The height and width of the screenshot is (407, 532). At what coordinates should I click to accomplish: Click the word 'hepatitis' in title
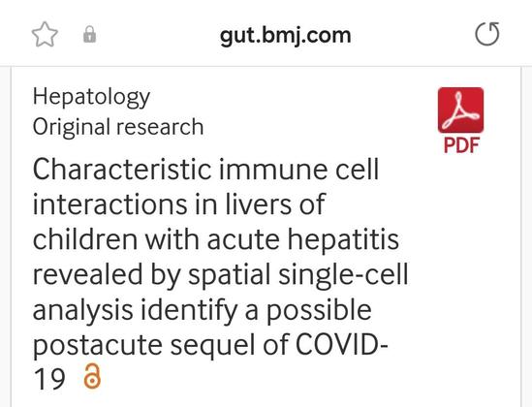[343, 240]
